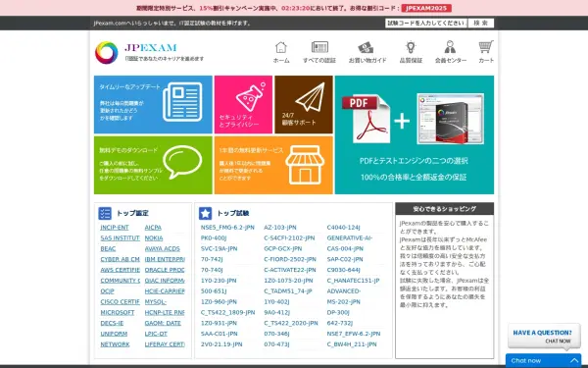The image size is (588, 368).
Task: Click the store icon in orange tile
Action: [305, 165]
